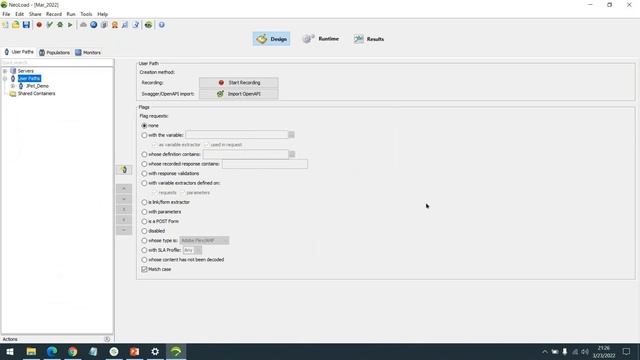Image resolution: width=640 pixels, height=360 pixels.
Task: Click the Windows Start button
Action: point(10,351)
